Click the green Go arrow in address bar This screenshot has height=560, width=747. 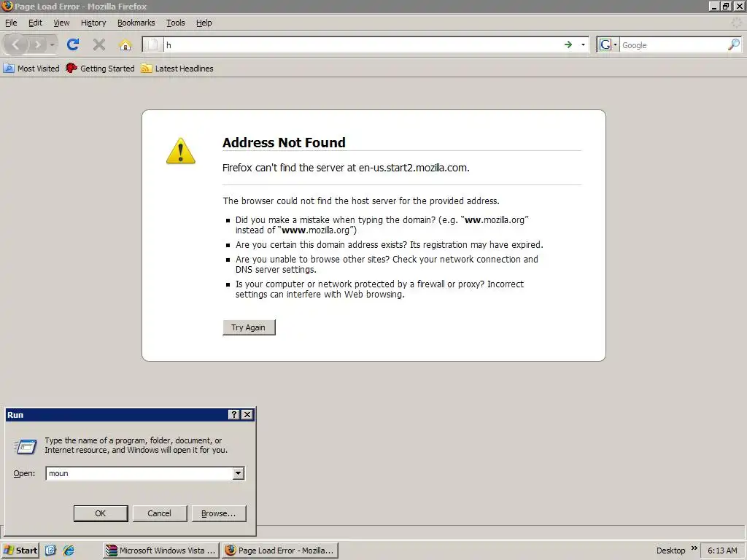(568, 44)
